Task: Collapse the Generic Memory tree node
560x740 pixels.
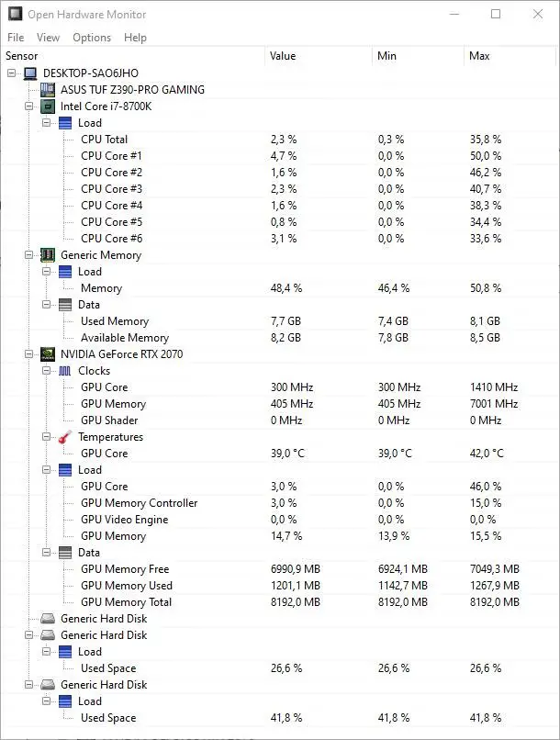Action: (29, 255)
